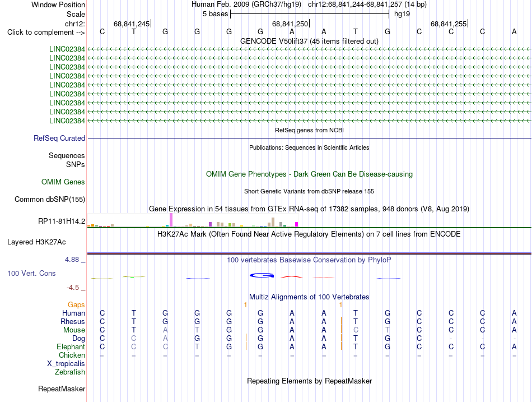Click the Rhesus alignment row label
Screen dimensions: 532x402
click(73, 321)
